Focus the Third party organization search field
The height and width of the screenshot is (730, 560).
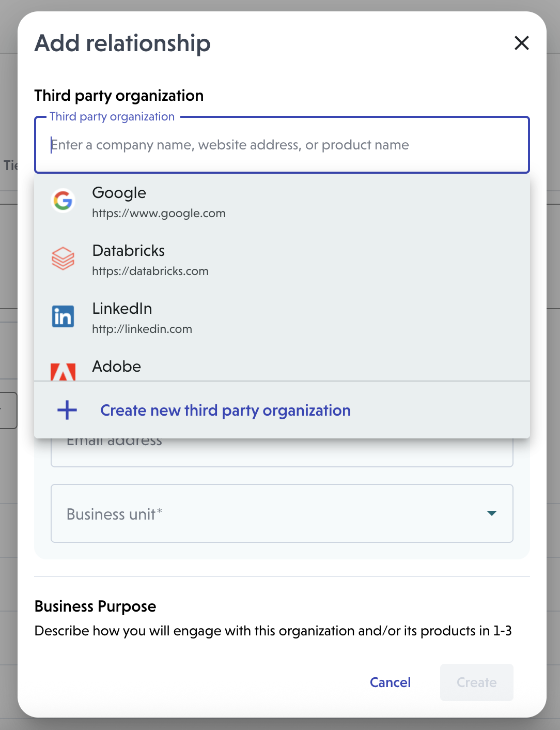[282, 145]
